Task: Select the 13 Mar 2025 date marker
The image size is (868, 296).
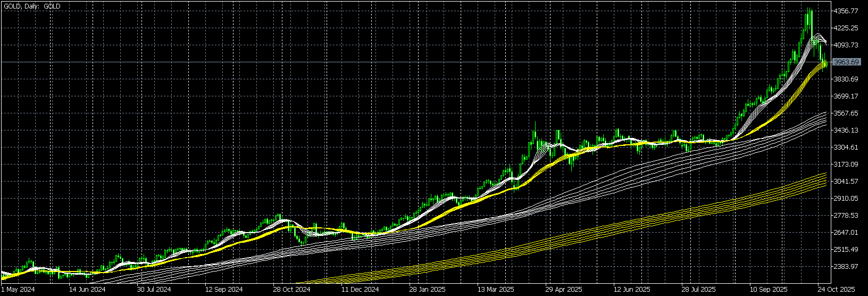Action: click(x=496, y=290)
